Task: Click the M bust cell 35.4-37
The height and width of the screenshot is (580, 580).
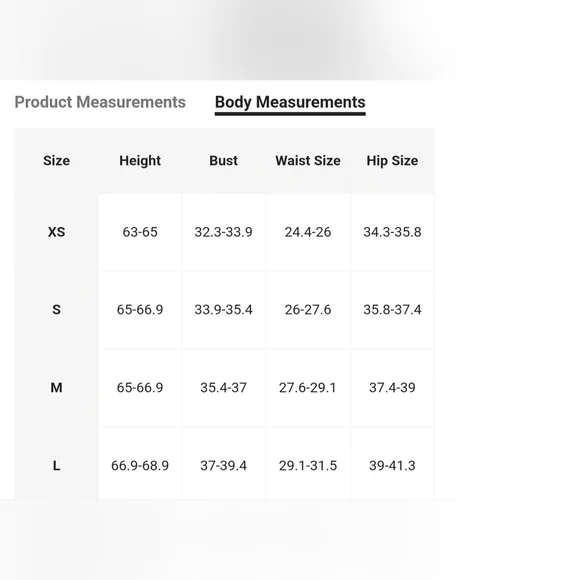Action: 223,388
